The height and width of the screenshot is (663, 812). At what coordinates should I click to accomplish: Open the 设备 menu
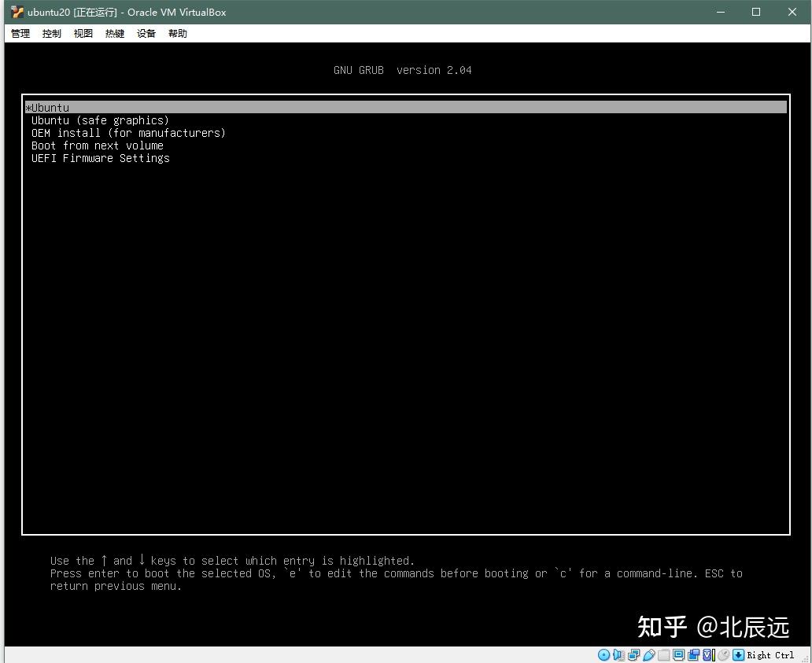pos(146,34)
